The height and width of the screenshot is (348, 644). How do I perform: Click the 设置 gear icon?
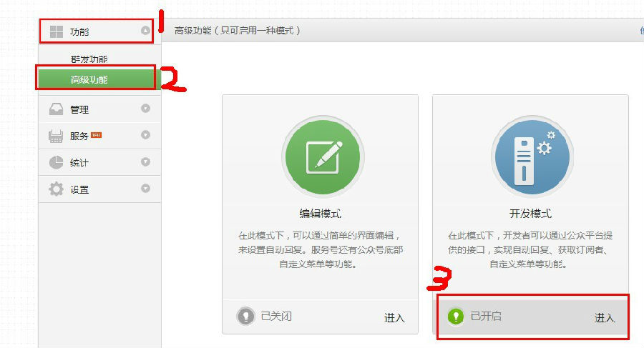pos(57,189)
